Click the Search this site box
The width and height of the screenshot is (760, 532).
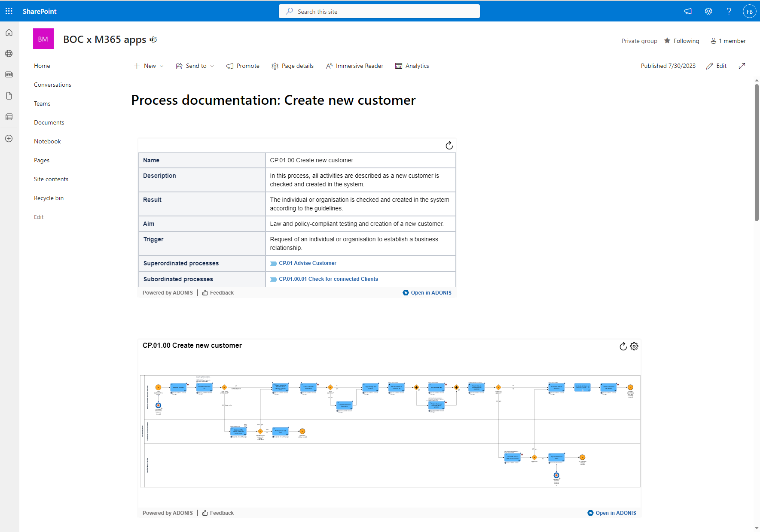click(379, 12)
